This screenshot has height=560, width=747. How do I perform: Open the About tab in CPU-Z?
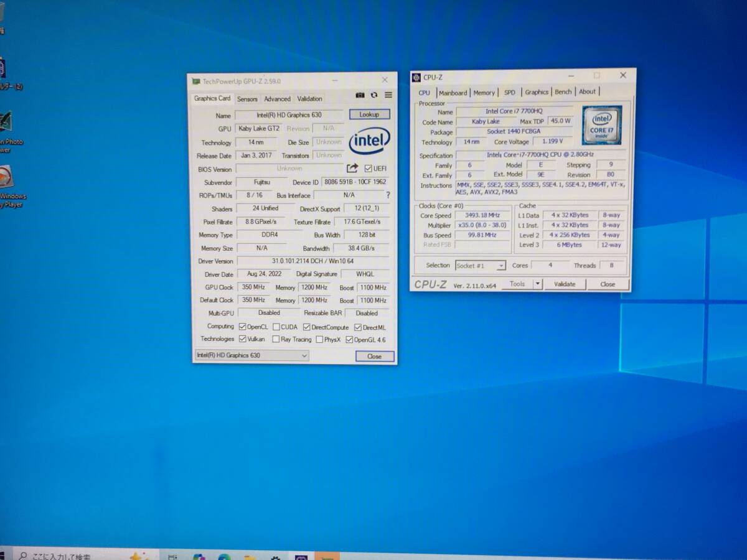click(x=587, y=91)
